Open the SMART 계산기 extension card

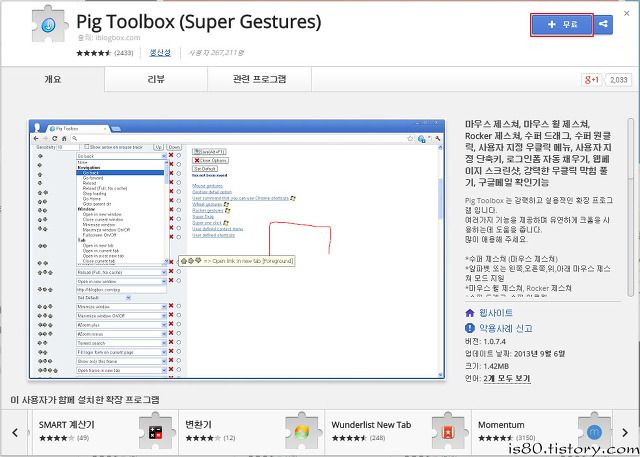point(105,432)
